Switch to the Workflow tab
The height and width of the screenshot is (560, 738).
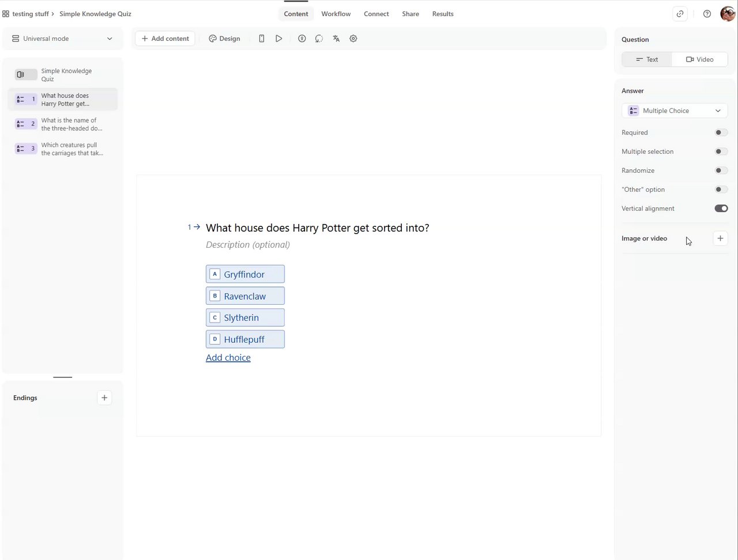[x=336, y=14]
